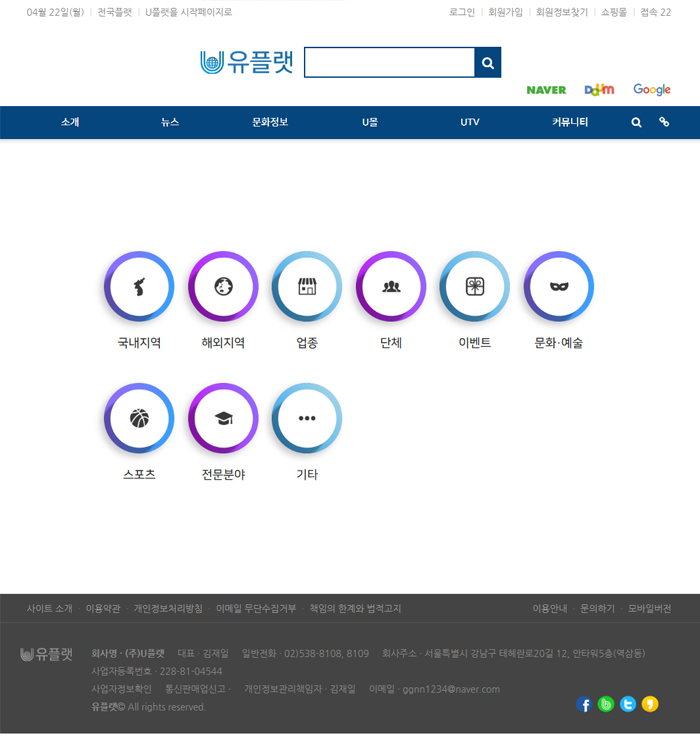Open the 전문분야 graduation cap icon

click(223, 419)
